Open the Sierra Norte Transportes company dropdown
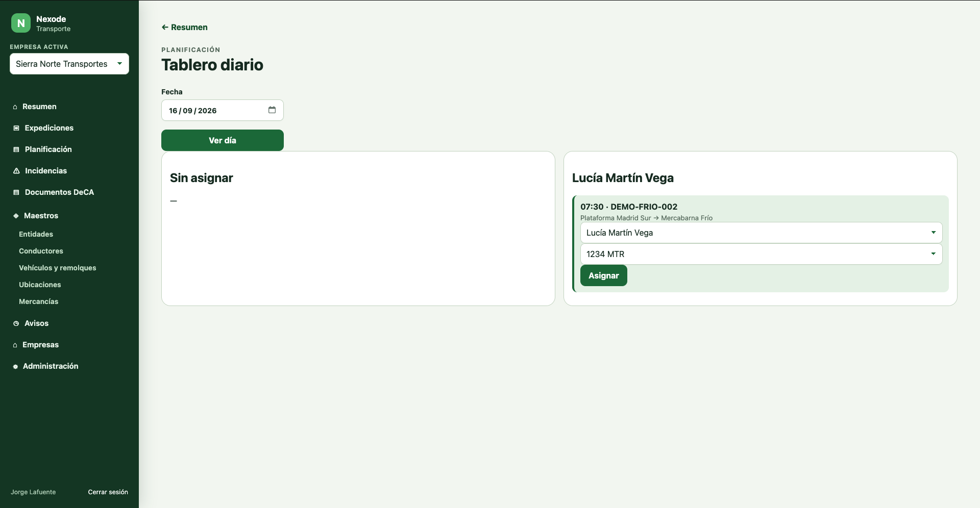 point(69,64)
